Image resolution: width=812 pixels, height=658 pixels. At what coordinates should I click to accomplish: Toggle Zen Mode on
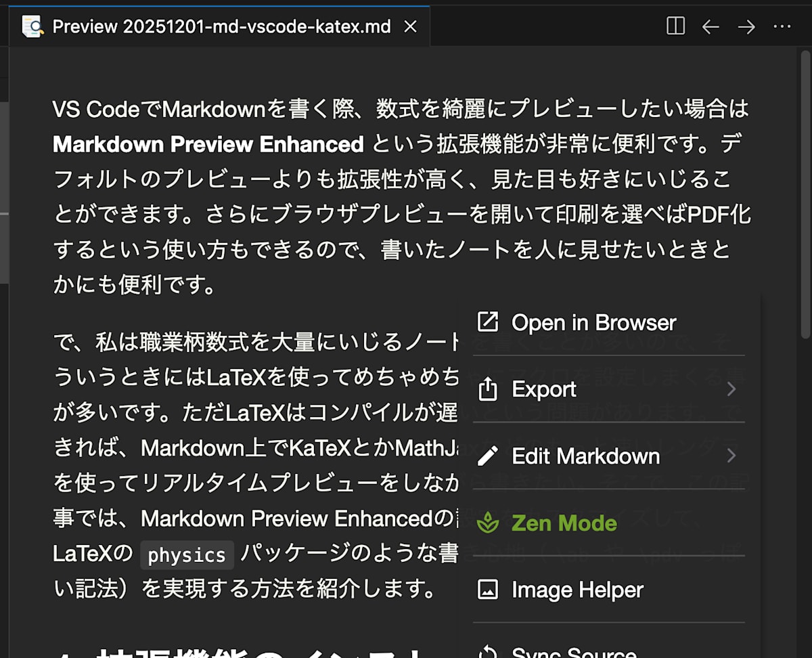pyautogui.click(x=564, y=523)
